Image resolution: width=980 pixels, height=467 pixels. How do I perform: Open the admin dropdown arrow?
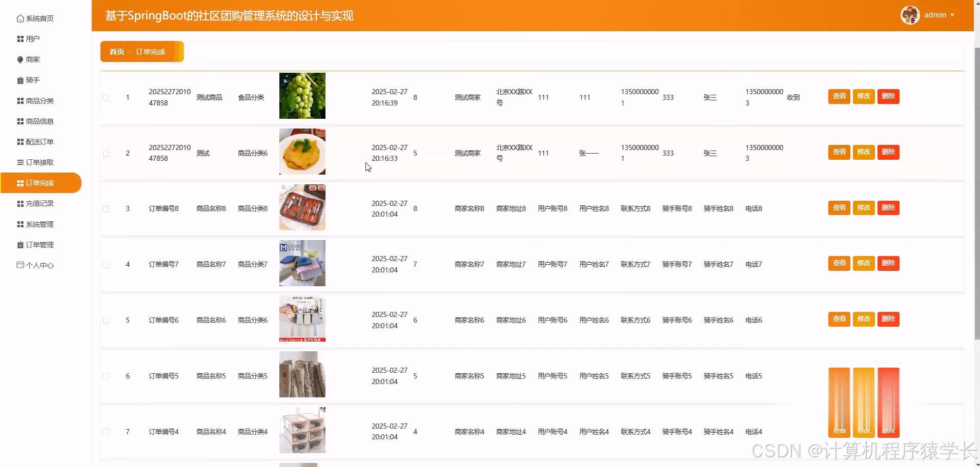click(x=952, y=15)
